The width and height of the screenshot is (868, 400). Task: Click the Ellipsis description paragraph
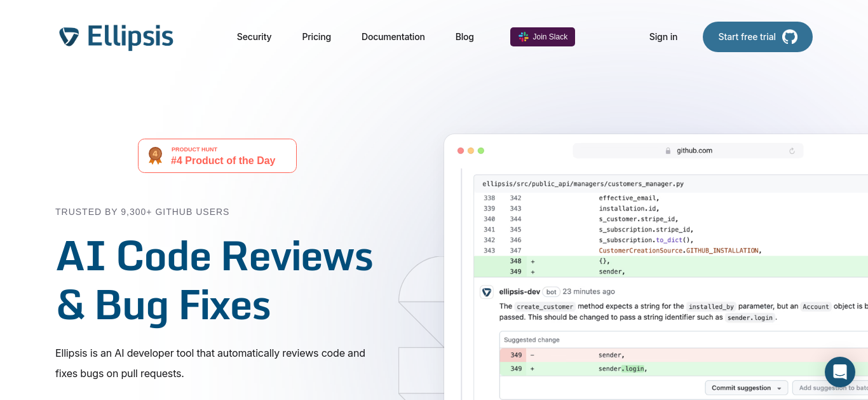tap(210, 363)
